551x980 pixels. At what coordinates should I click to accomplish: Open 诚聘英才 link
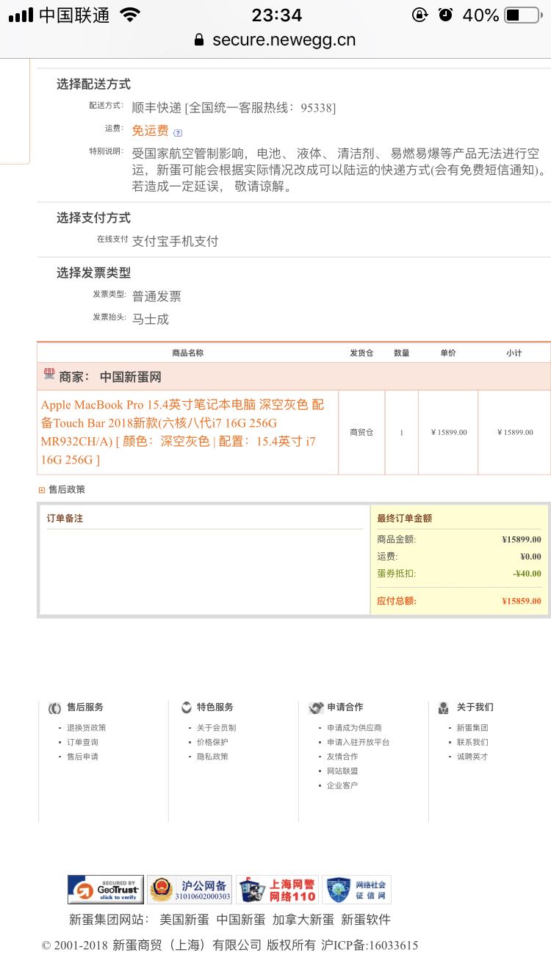[472, 757]
